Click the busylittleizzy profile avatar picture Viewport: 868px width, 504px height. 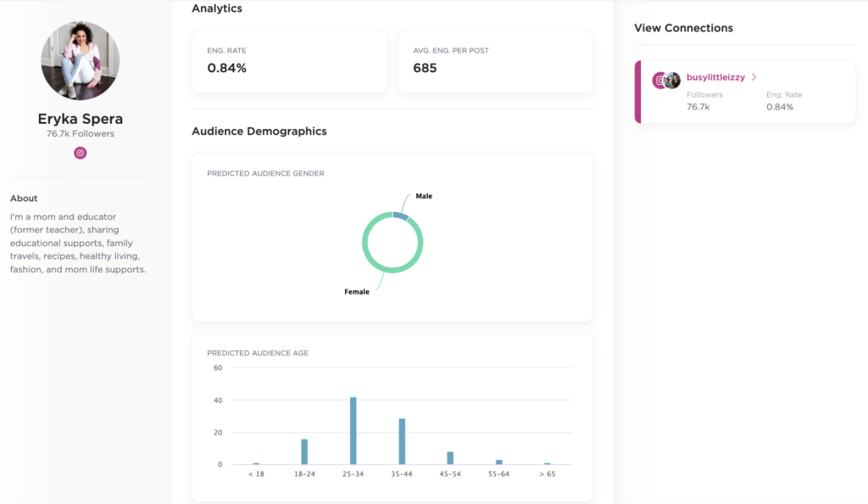(x=672, y=79)
